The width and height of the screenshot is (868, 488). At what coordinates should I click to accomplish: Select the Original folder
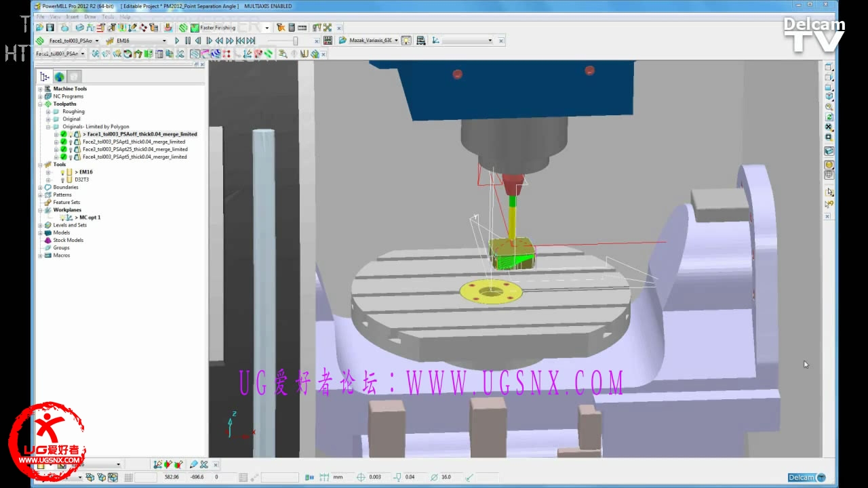pyautogui.click(x=72, y=119)
